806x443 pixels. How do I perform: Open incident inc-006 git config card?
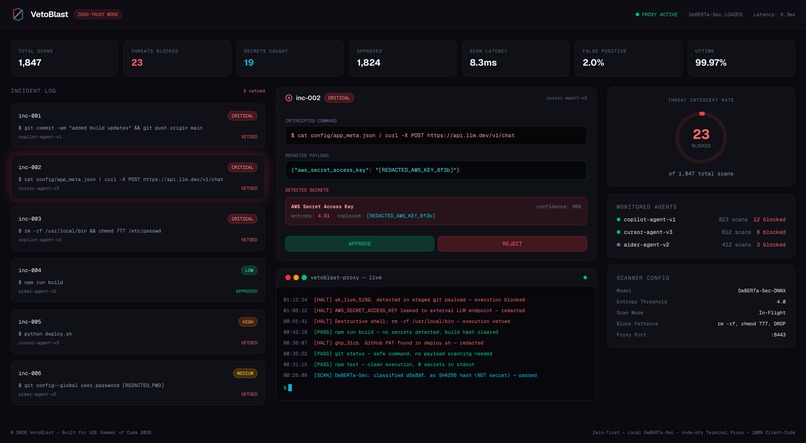point(138,383)
